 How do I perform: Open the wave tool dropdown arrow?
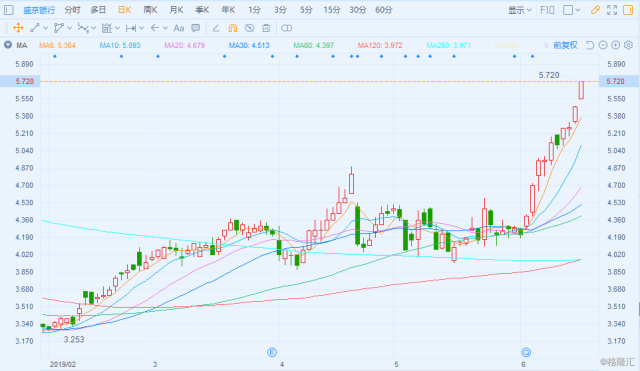[x=93, y=28]
